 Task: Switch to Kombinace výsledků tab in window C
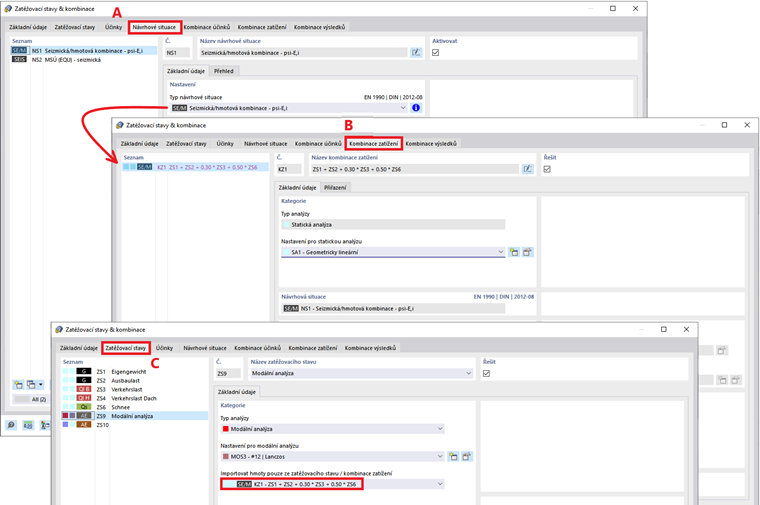(x=370, y=348)
